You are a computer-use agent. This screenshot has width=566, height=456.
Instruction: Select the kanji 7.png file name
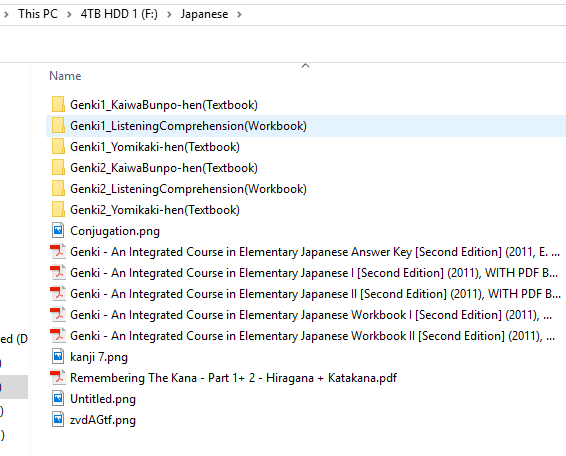(99, 357)
